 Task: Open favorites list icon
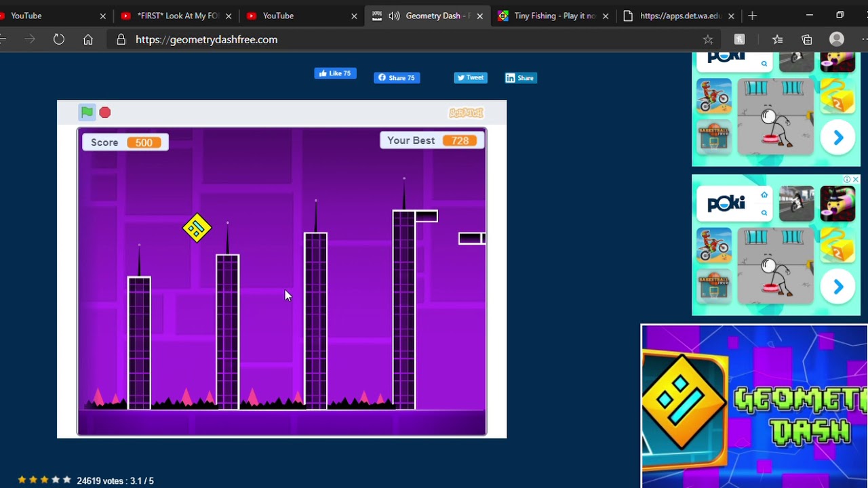point(778,39)
